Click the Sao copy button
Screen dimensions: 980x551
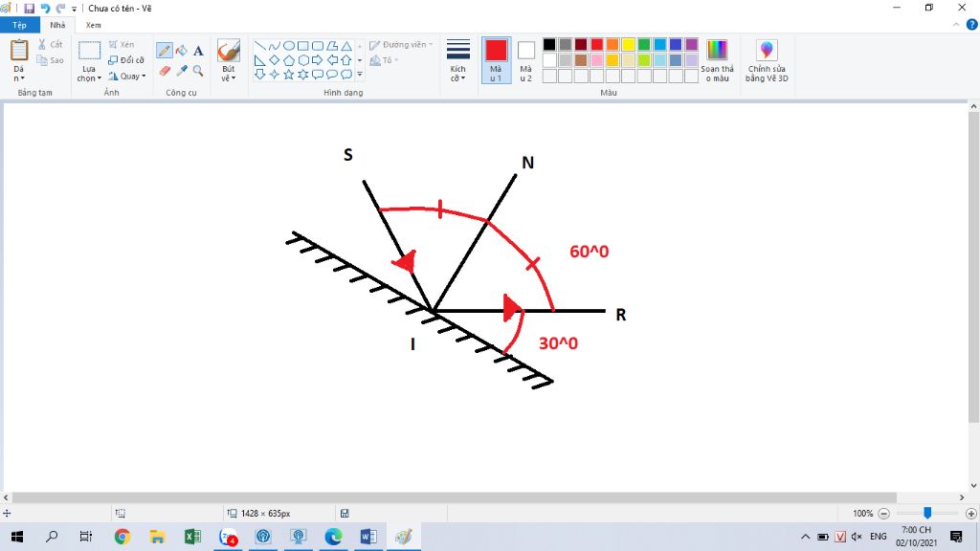pyautogui.click(x=50, y=60)
